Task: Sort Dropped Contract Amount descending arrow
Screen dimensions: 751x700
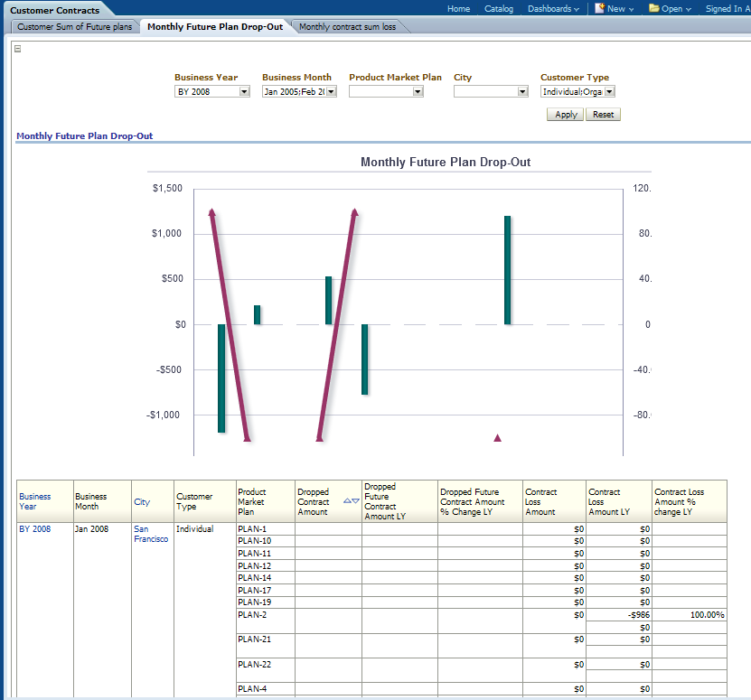Action: point(356,500)
